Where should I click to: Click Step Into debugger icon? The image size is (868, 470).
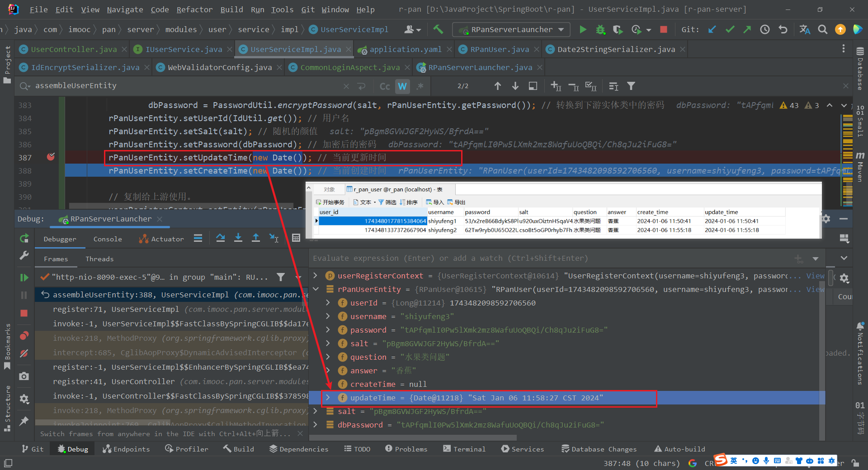[x=238, y=238]
